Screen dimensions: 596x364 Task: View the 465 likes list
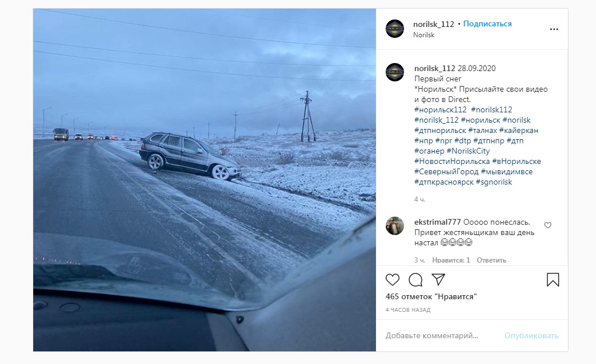coord(431,296)
